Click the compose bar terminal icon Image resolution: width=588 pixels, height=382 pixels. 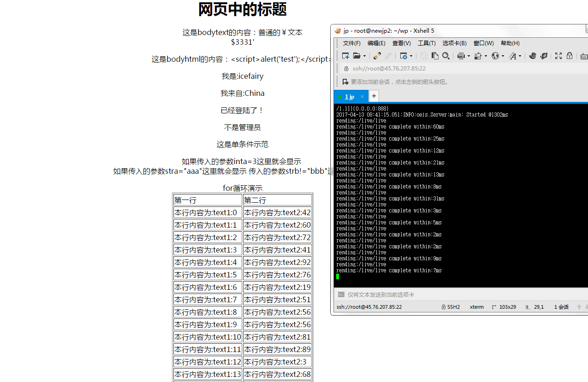(x=341, y=294)
